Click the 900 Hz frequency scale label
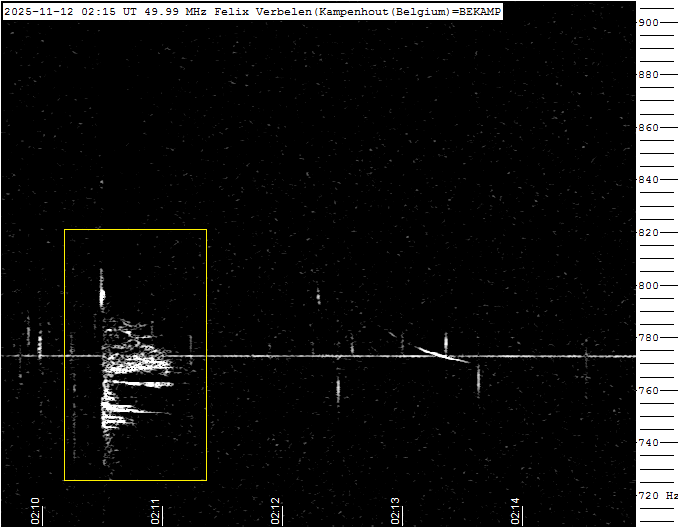Viewport: 679px width, 528px height. click(x=648, y=23)
